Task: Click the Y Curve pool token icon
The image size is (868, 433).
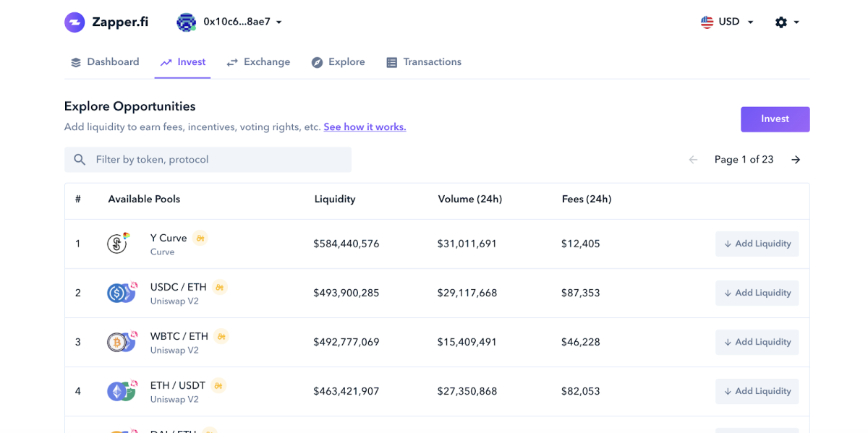Action: pos(116,244)
